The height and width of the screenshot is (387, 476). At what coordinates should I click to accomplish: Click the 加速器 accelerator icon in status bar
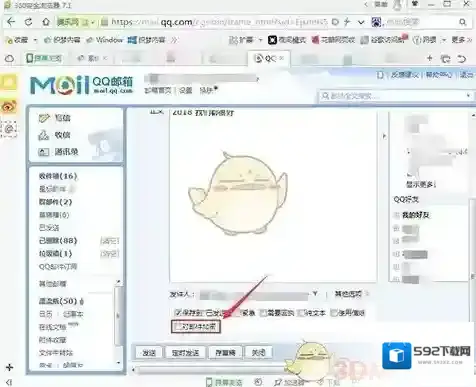(x=278, y=382)
